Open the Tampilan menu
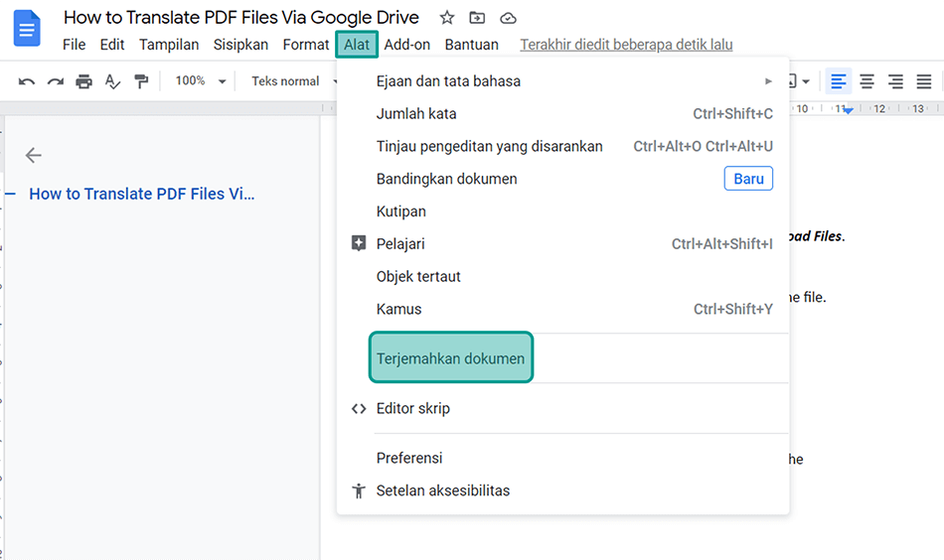This screenshot has width=944, height=560. coord(169,45)
